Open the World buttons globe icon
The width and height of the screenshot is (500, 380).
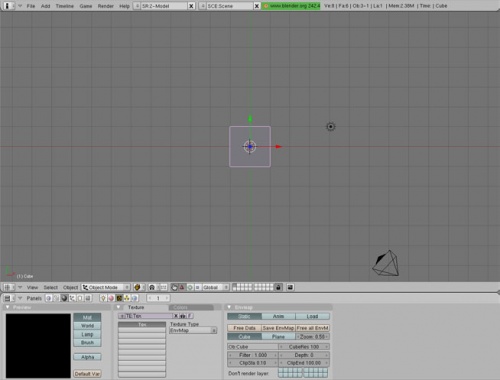(x=134, y=298)
